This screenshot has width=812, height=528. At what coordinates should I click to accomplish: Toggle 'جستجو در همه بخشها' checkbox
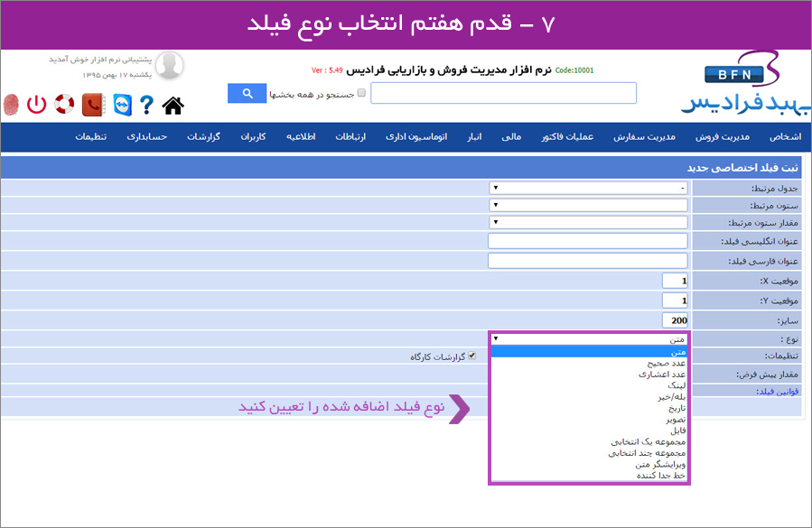(x=361, y=93)
